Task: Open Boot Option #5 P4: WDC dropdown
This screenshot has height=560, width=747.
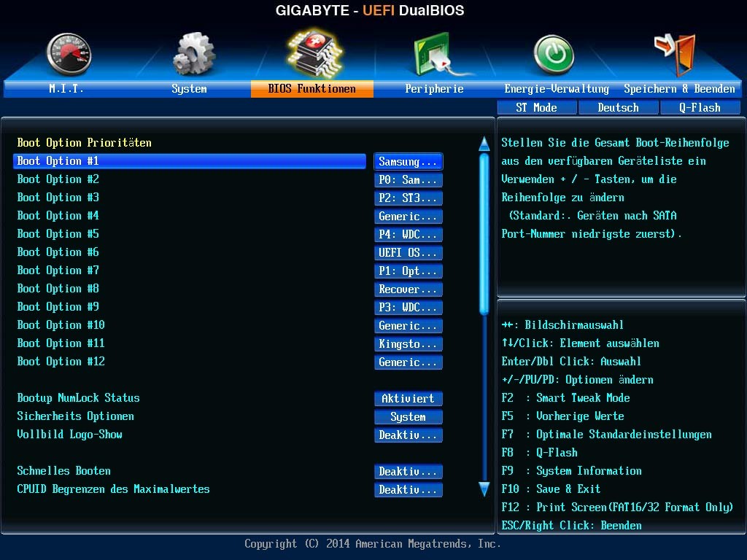Action: click(409, 235)
